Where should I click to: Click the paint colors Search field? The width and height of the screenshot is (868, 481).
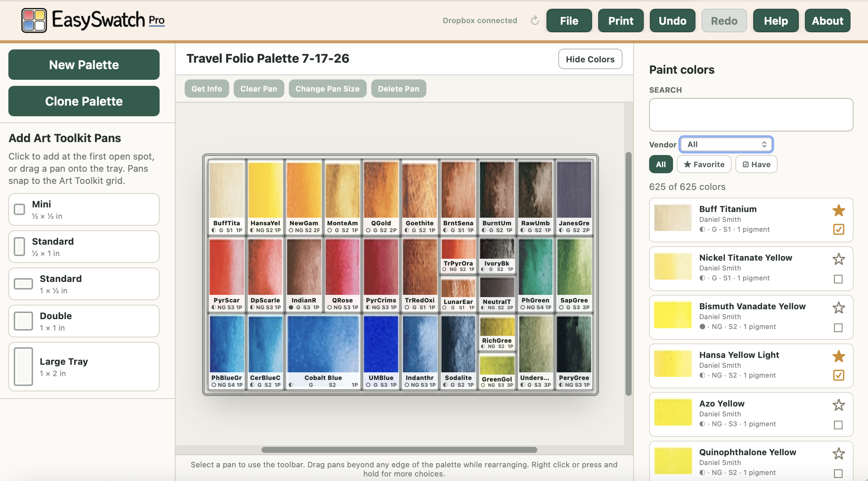751,115
